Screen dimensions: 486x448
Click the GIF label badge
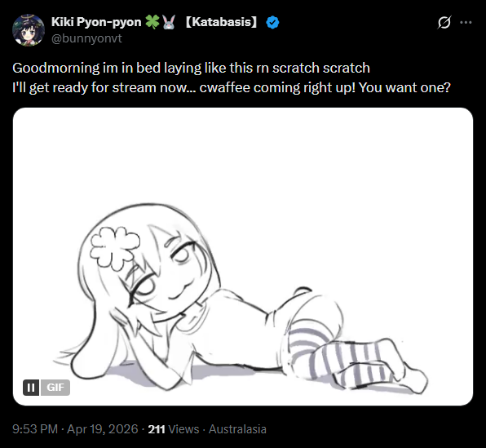coord(55,388)
